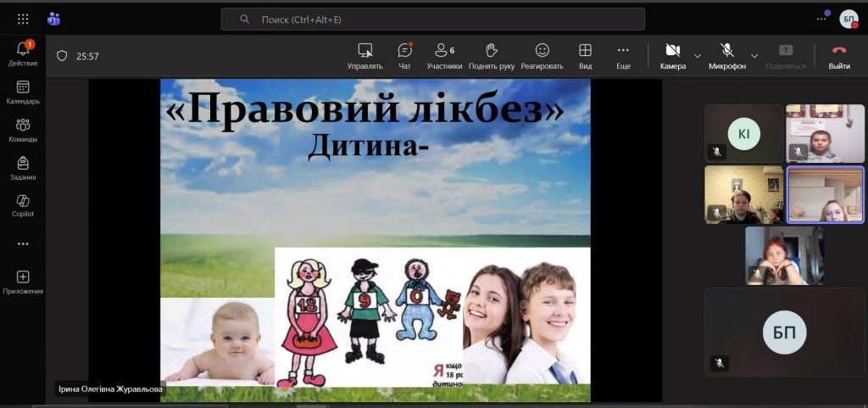Screen dimensions: 868x408
Task: Select the KI participant tile
Action: click(743, 133)
